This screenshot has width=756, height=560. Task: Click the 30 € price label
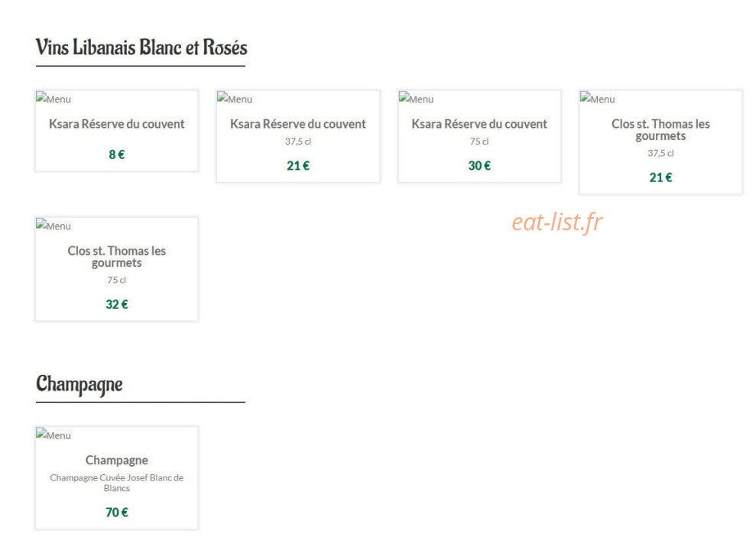point(479,165)
